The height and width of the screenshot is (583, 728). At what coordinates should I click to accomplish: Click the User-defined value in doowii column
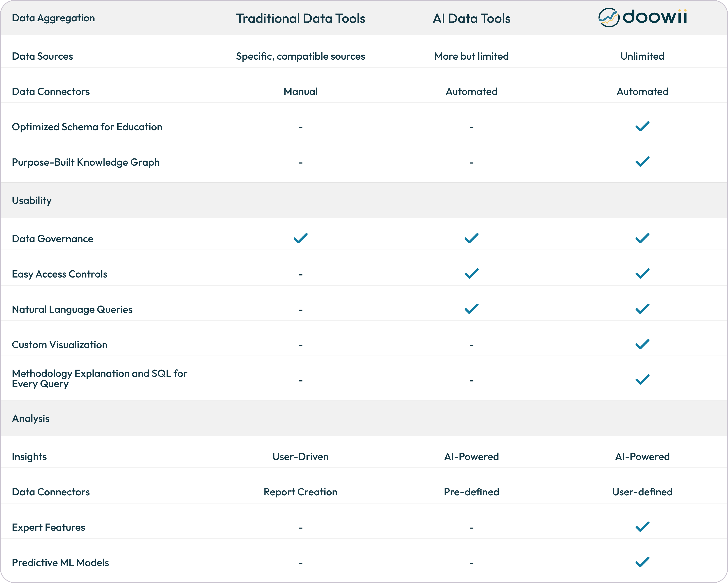point(642,492)
